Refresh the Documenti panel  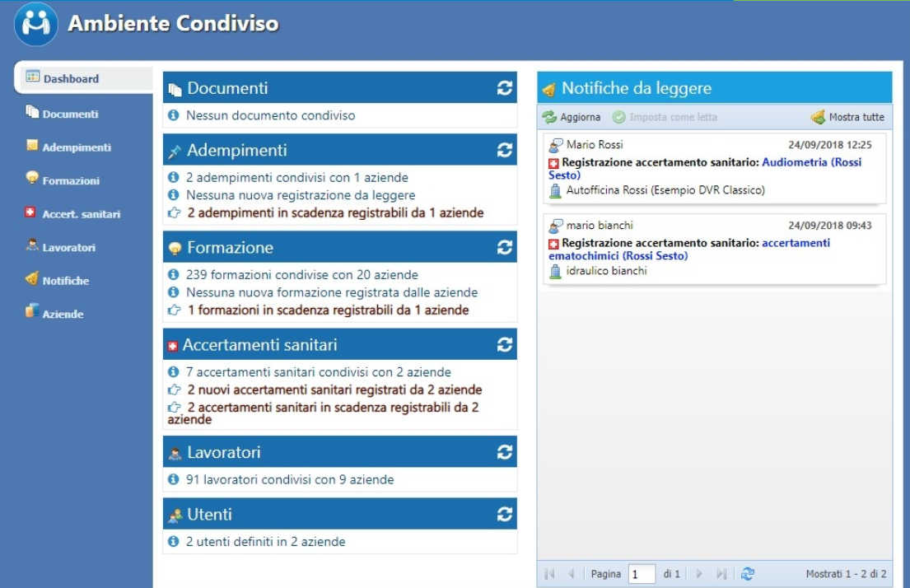pos(505,88)
